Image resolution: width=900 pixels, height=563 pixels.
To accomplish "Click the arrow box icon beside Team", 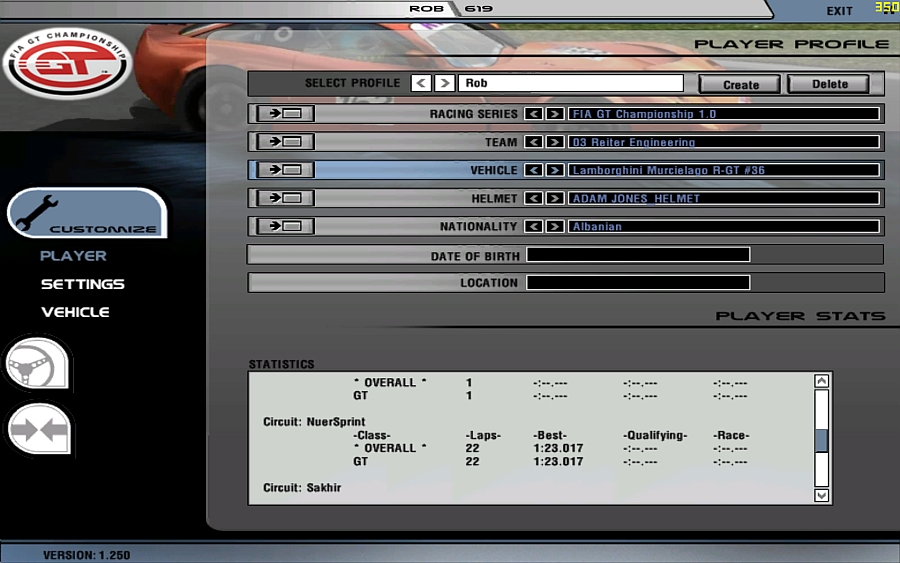I will (x=285, y=142).
